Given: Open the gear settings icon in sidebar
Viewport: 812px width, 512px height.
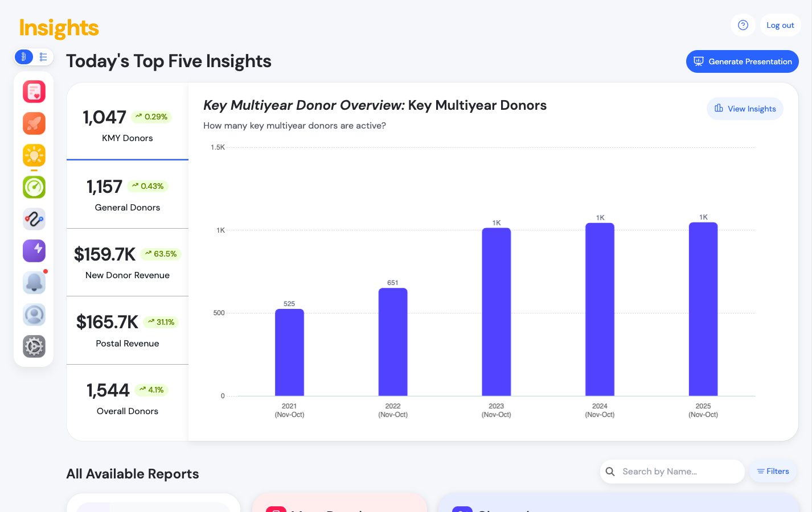Looking at the screenshot, I should [34, 346].
